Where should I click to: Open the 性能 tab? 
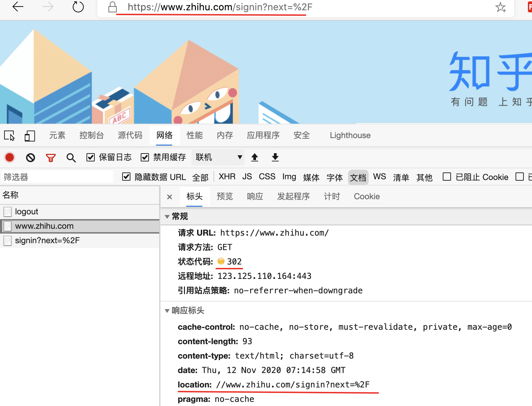[195, 135]
